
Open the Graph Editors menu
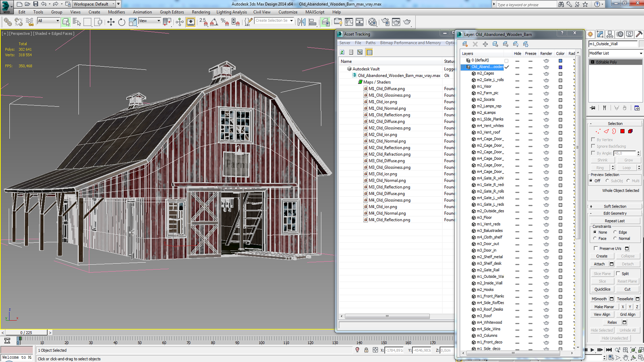point(172,12)
